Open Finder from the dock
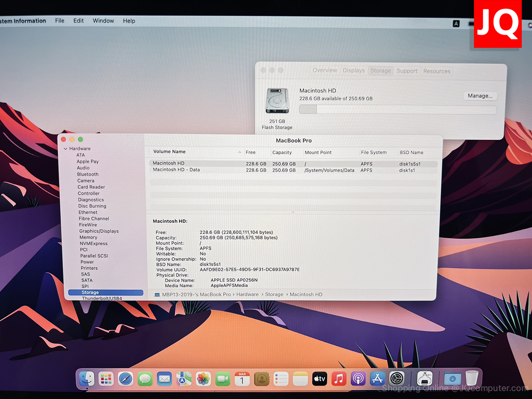The height and width of the screenshot is (399, 532). pyautogui.click(x=86, y=379)
